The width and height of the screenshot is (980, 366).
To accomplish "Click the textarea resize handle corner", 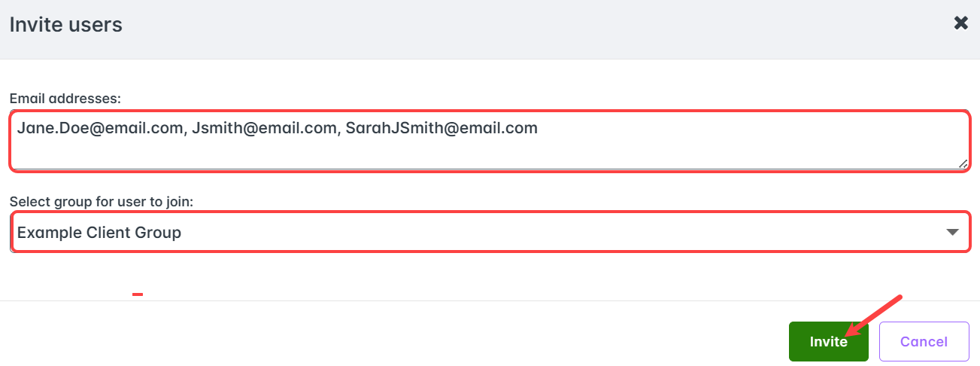I will click(x=963, y=164).
